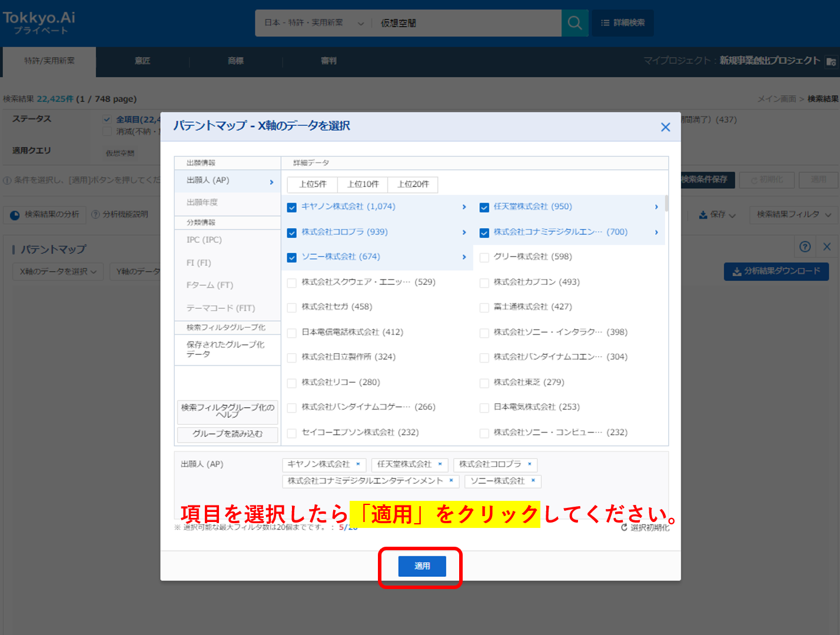Viewport: 840px width, 635px height.
Task: Close the patent map dialog
Action: point(665,127)
